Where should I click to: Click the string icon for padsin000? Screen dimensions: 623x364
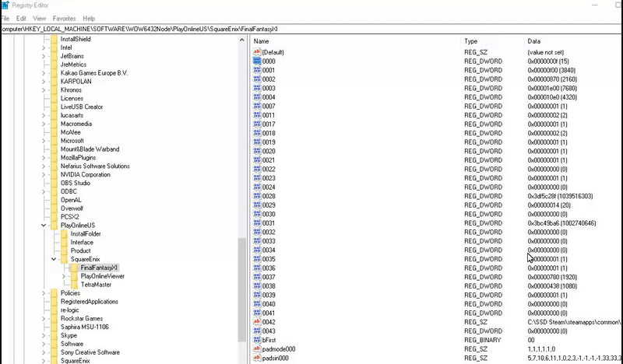point(257,358)
